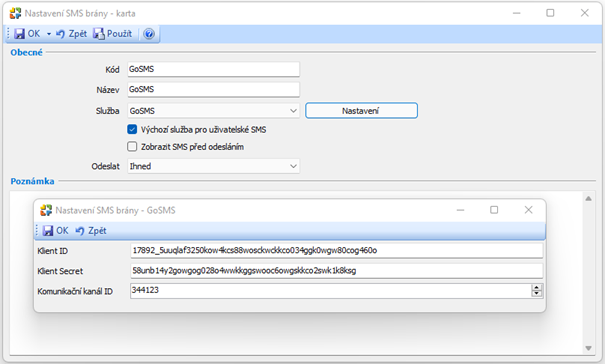
Task: Click the GoSMS dialog toolbar drag handle
Action: coord(37,231)
